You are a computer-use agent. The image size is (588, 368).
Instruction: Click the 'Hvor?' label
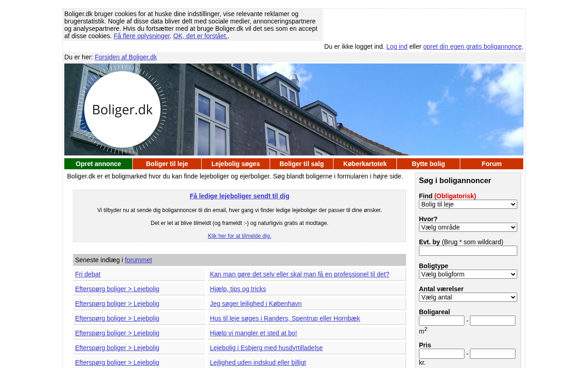click(x=428, y=219)
